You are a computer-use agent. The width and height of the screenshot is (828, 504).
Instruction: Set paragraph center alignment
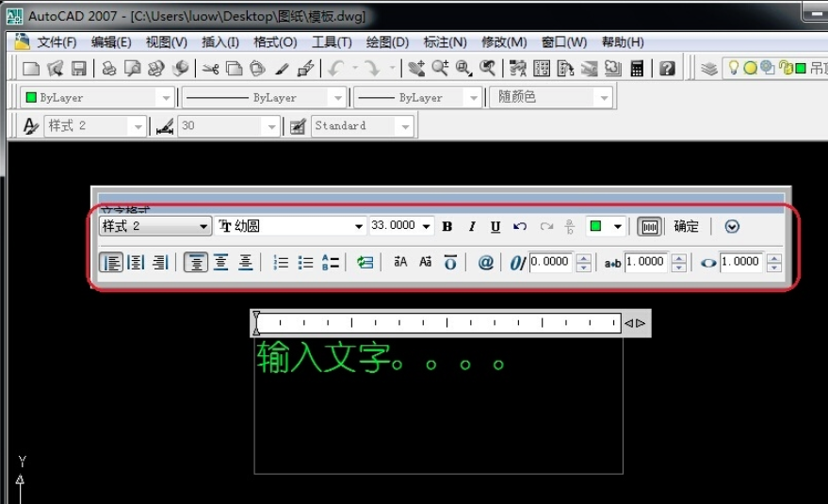click(x=136, y=262)
